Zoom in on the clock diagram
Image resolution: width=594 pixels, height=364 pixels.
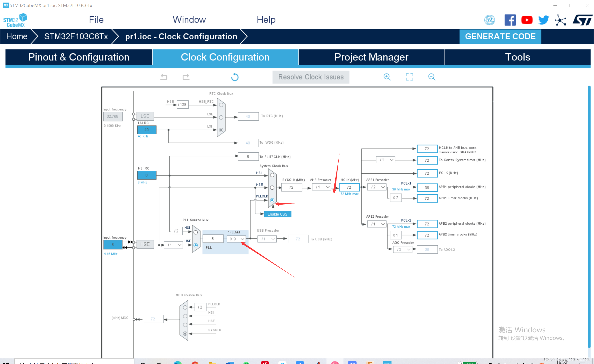click(387, 77)
